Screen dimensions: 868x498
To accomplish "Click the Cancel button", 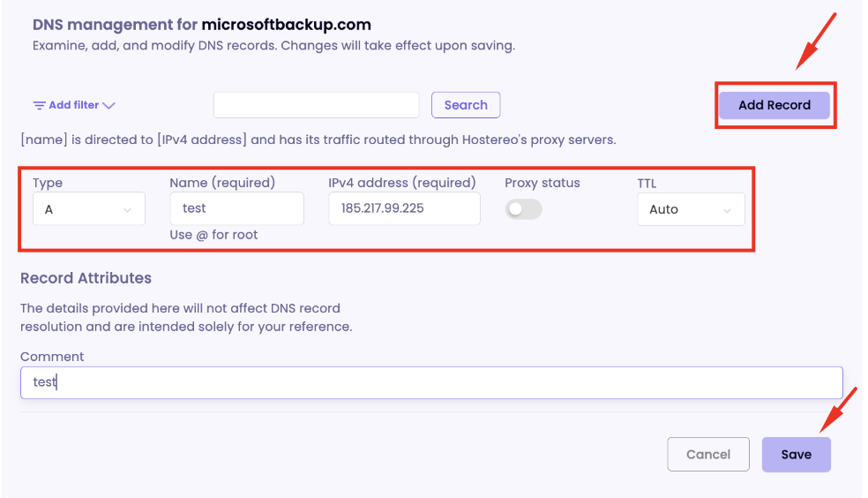I will pyautogui.click(x=708, y=454).
